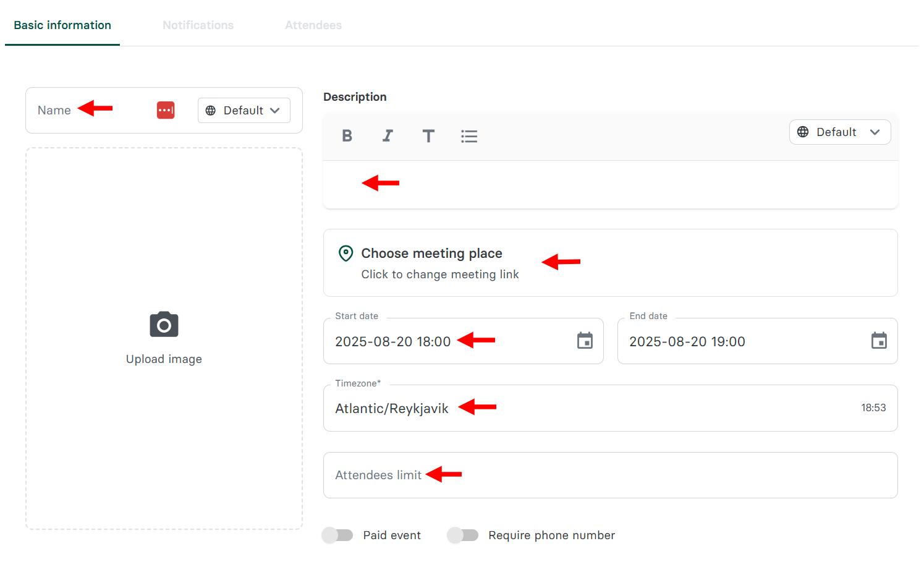Click Choose meeting place to change the link
The height and width of the screenshot is (567, 924).
[x=431, y=254]
